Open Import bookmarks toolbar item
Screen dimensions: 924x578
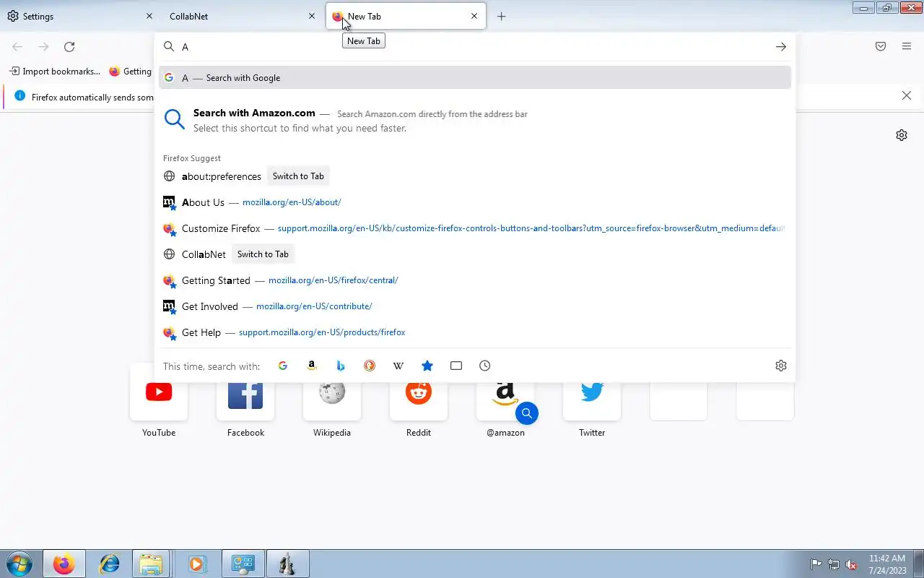click(x=54, y=72)
